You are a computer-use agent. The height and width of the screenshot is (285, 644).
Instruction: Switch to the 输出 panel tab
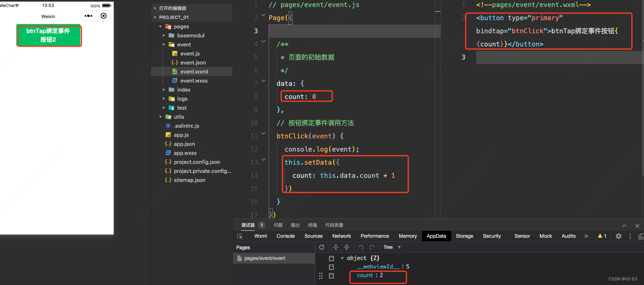(295, 225)
